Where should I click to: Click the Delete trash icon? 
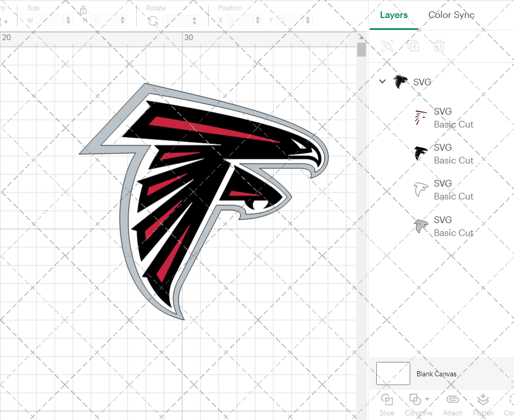pyautogui.click(x=439, y=46)
